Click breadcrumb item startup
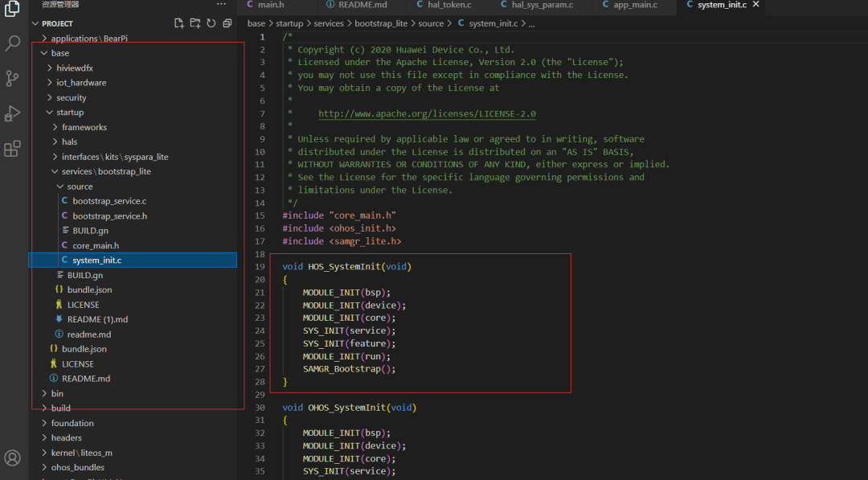Viewport: 868px width, 480px height. [289, 23]
